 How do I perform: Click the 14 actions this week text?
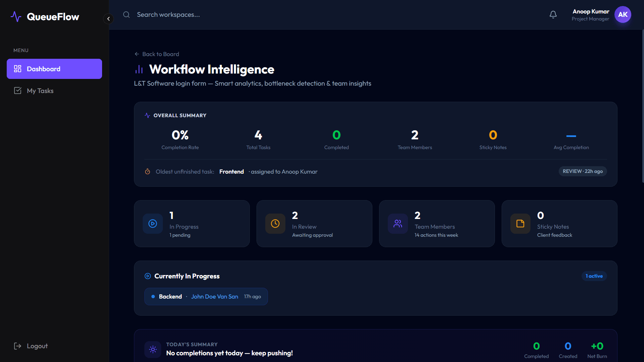[x=436, y=235]
